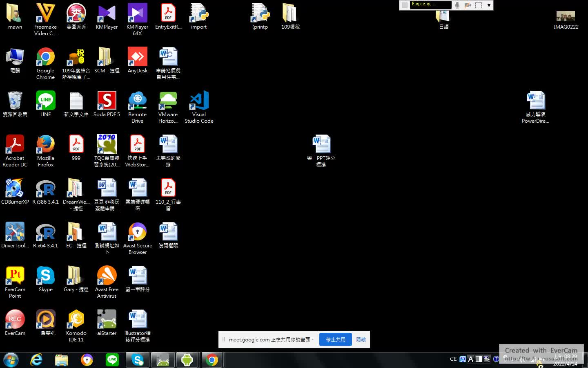Toggle the IME A alphanumeric mode
The image size is (588, 368).
click(471, 359)
